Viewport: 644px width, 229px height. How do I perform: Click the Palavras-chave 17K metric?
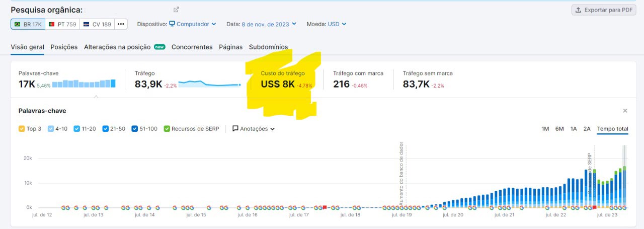(x=27, y=84)
